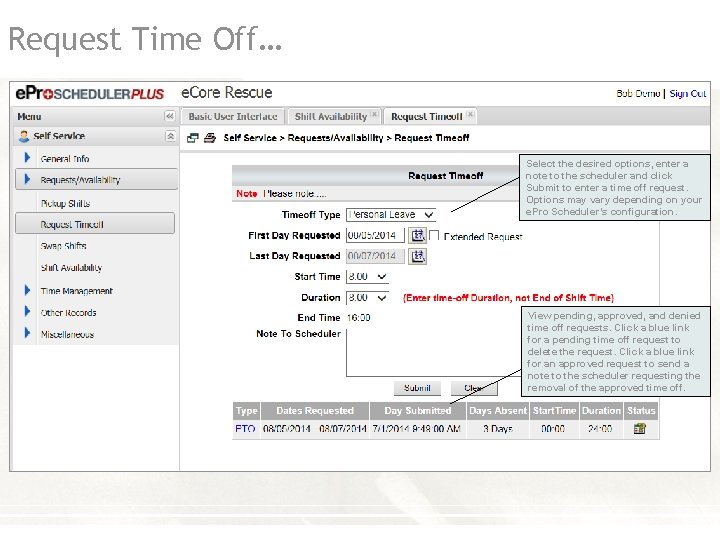
Task: Open the General Info menu item
Action: click(65, 159)
